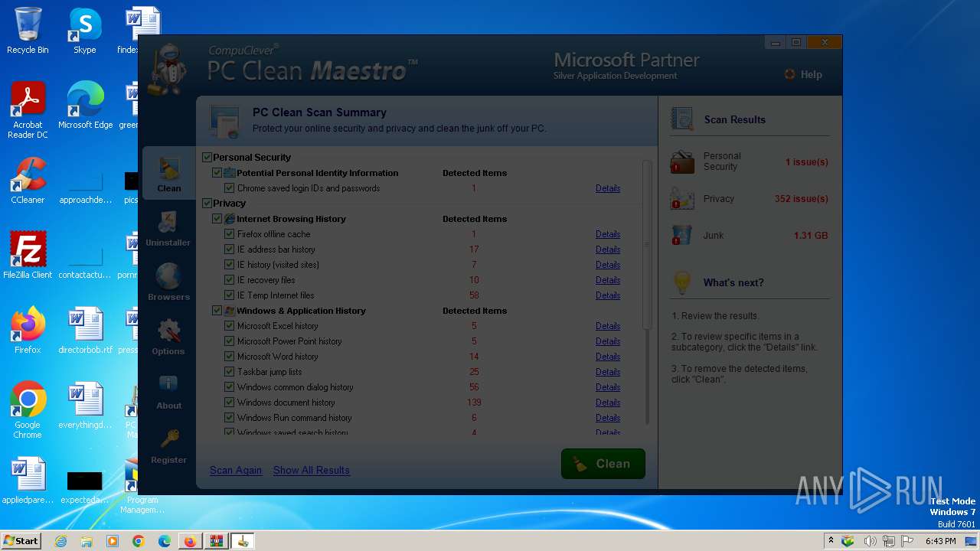View Details for Windows document history

tap(608, 403)
